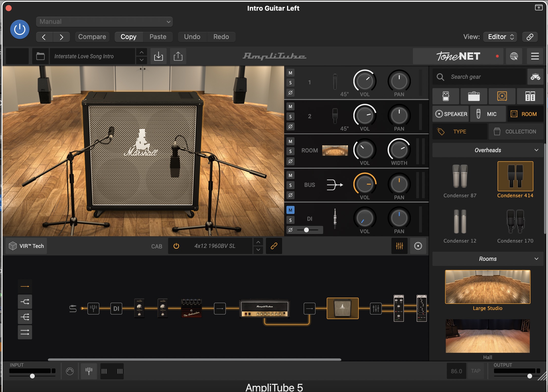Click the tuner block in the chain

pyautogui.click(x=93, y=308)
